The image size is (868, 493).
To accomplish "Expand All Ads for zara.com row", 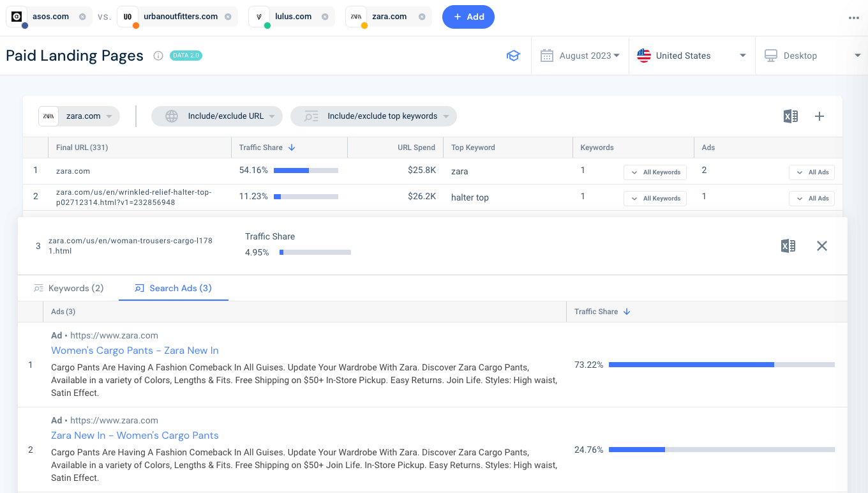I will click(x=812, y=172).
